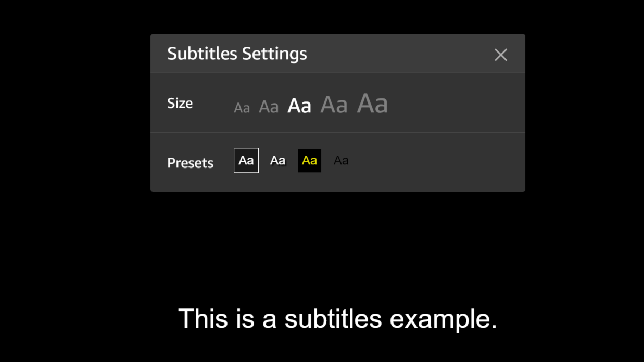644x362 pixels.
Task: Choose the second smallest subtitle size
Action: click(269, 107)
